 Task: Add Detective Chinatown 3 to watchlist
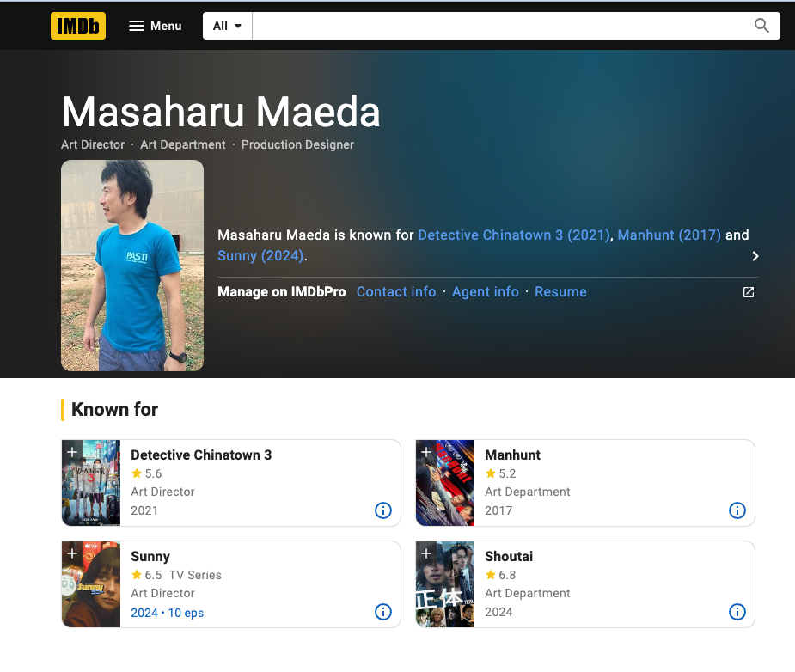click(x=72, y=451)
